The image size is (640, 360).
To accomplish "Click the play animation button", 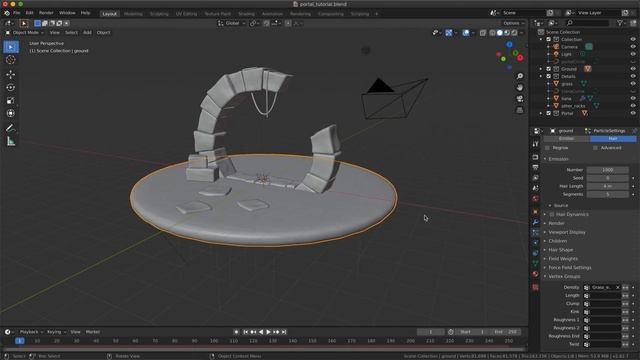I will pos(268,332).
